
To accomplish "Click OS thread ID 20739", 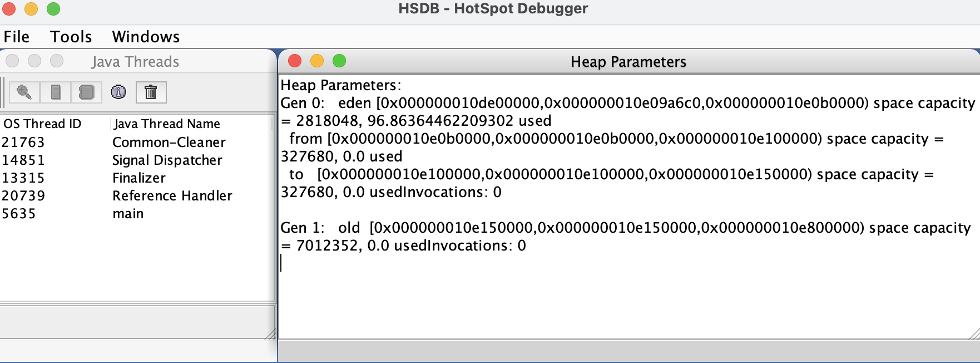I will coord(23,196).
